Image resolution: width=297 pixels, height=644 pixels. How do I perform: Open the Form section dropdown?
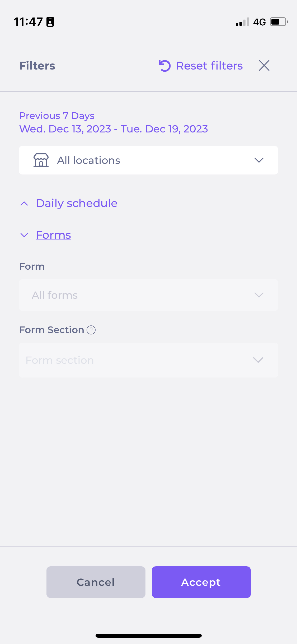(148, 360)
